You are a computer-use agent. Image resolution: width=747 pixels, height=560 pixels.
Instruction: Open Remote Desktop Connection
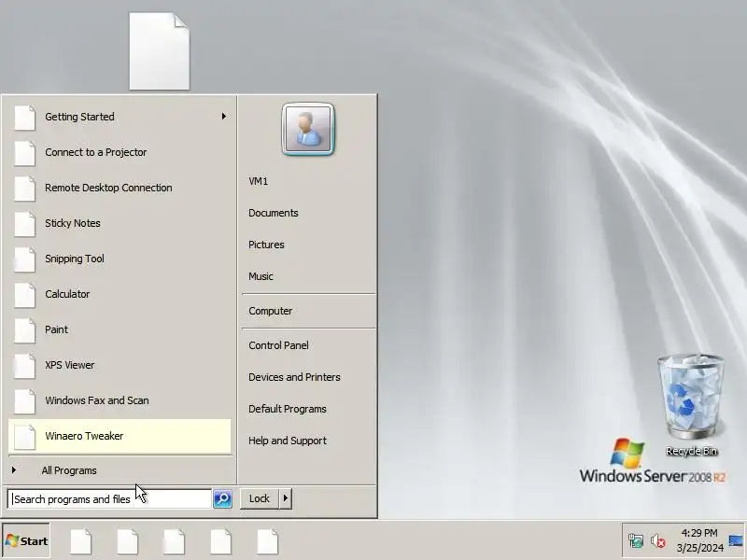(120, 188)
